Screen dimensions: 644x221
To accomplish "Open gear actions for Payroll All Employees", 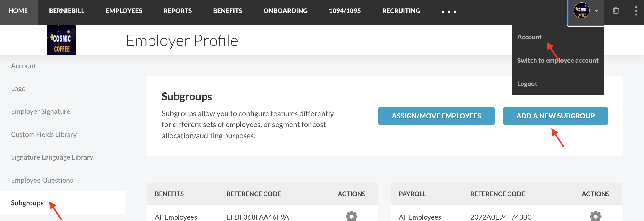I will tap(596, 216).
